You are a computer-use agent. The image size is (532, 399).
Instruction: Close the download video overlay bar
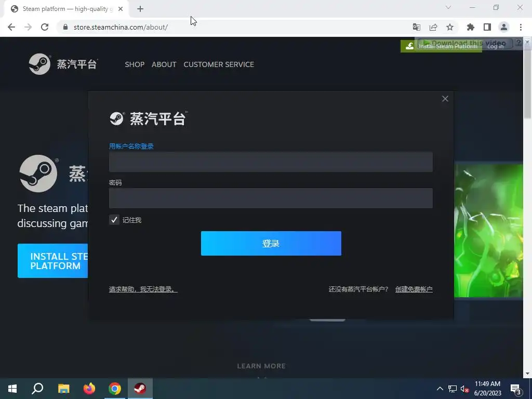pyautogui.click(x=527, y=42)
